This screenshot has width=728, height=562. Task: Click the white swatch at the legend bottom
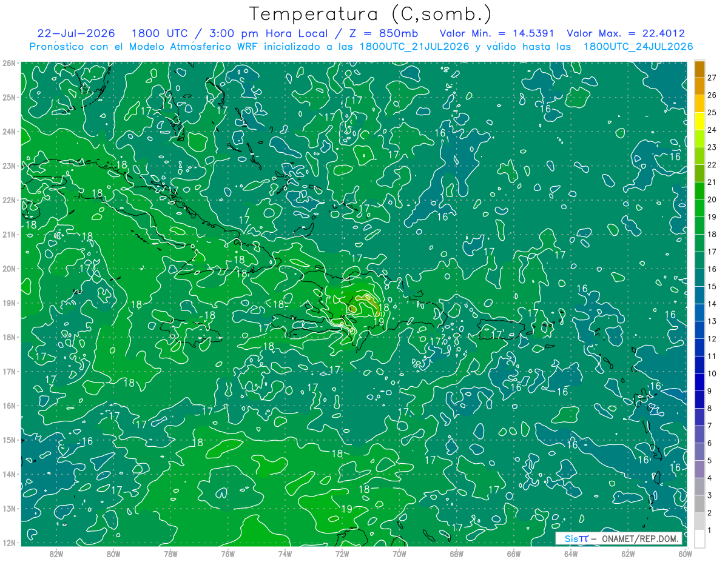[699, 538]
